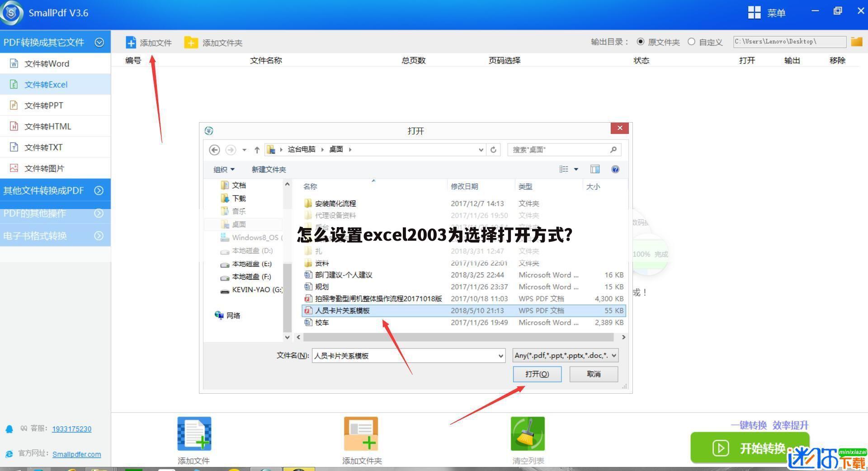This screenshot has width=868, height=471.
Task: Click the large 添加文件 bottom icon
Action: (194, 433)
